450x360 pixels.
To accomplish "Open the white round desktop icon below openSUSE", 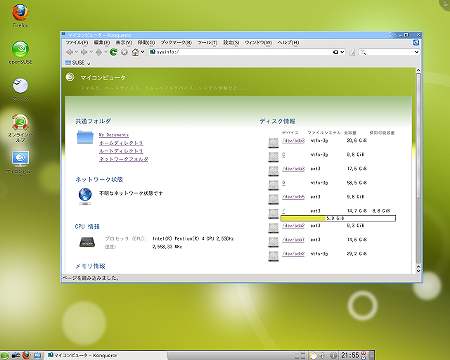I will pos(20,86).
